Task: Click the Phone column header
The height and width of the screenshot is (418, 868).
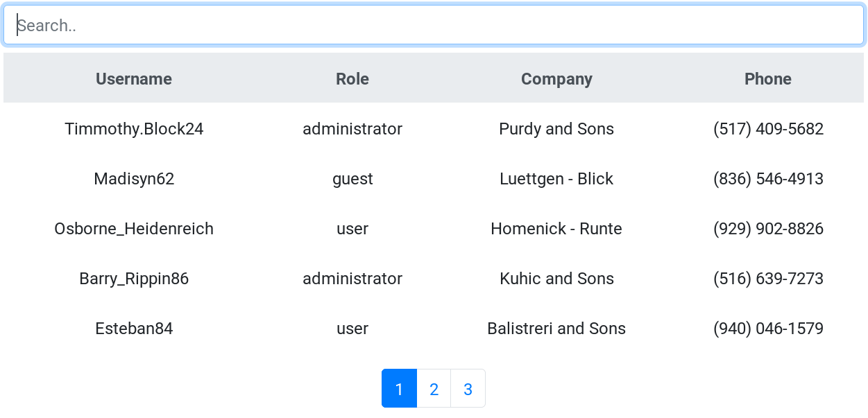Action: point(767,79)
